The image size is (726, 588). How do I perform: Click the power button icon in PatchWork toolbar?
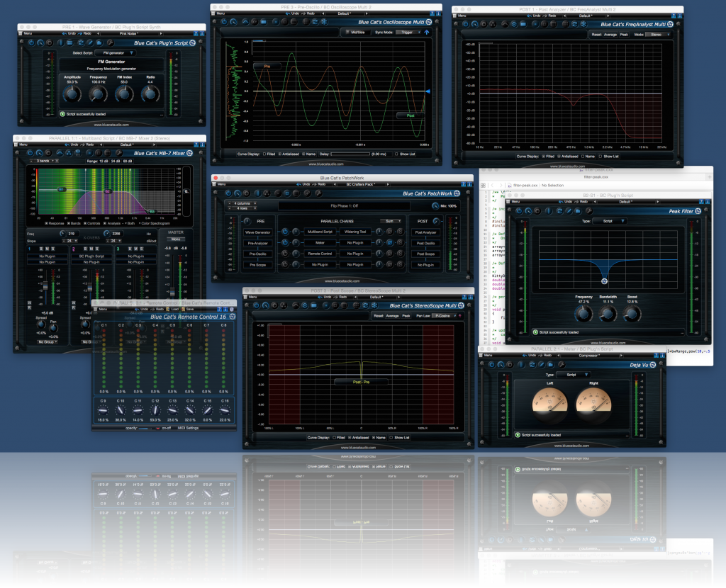point(228,194)
